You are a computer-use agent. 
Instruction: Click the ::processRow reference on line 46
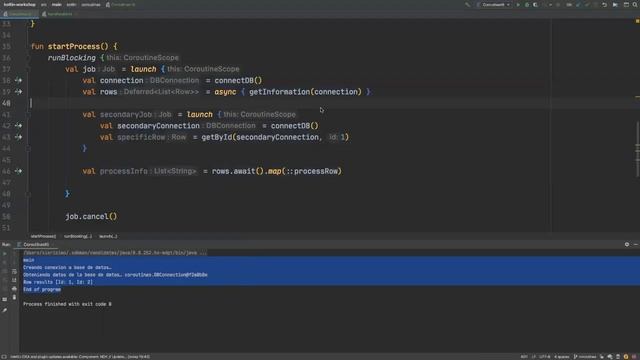click(313, 171)
